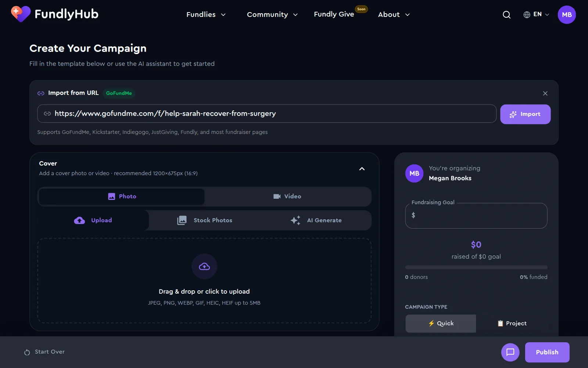The width and height of the screenshot is (588, 368).
Task: Open search with the magnifier icon
Action: pyautogui.click(x=506, y=15)
